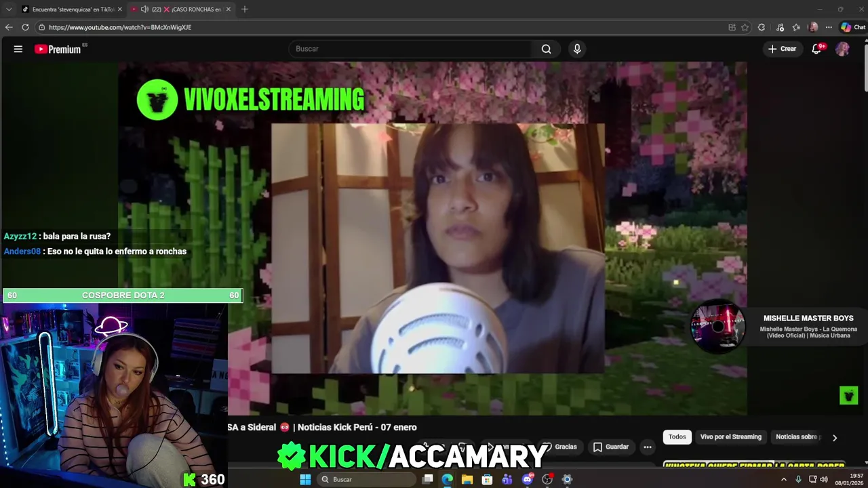
Task: Open a new browser tab
Action: [245, 9]
